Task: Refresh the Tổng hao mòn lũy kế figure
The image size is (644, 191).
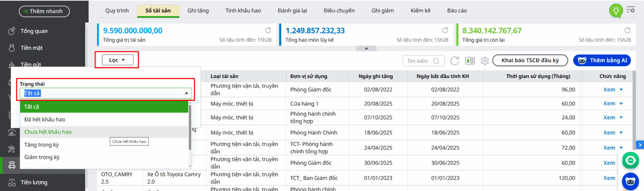Action: (445, 30)
